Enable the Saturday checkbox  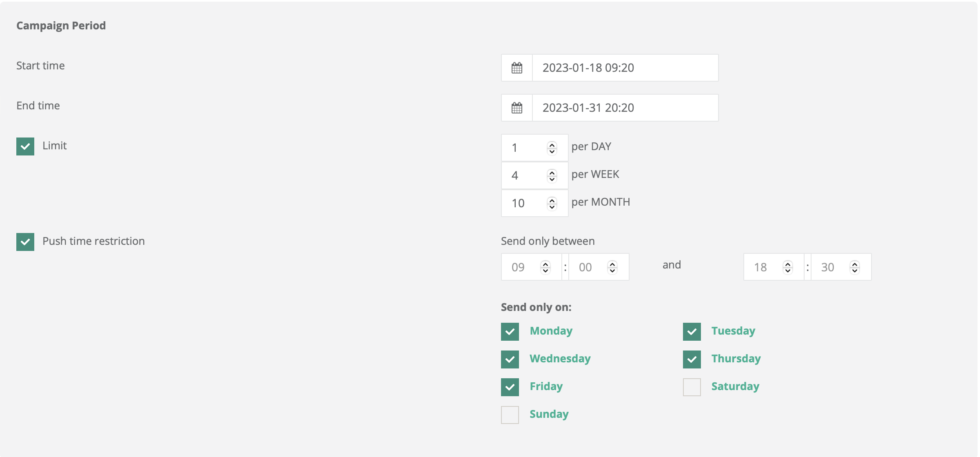pos(692,387)
